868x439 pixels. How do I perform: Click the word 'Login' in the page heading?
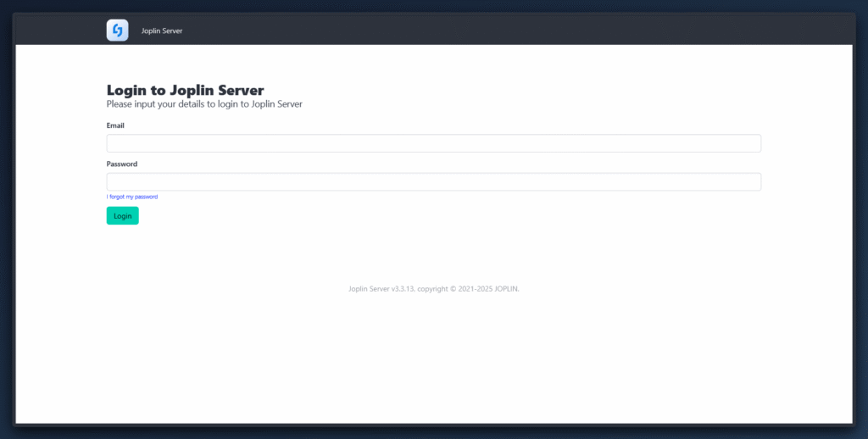(126, 90)
